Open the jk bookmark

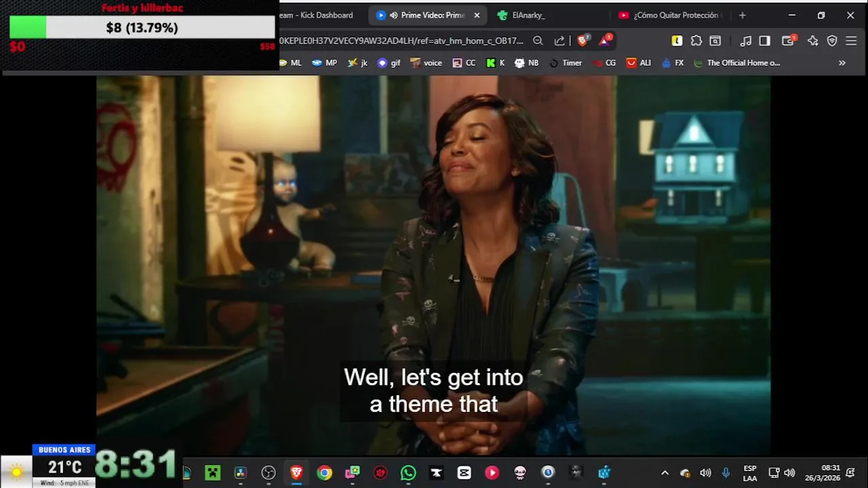click(357, 63)
